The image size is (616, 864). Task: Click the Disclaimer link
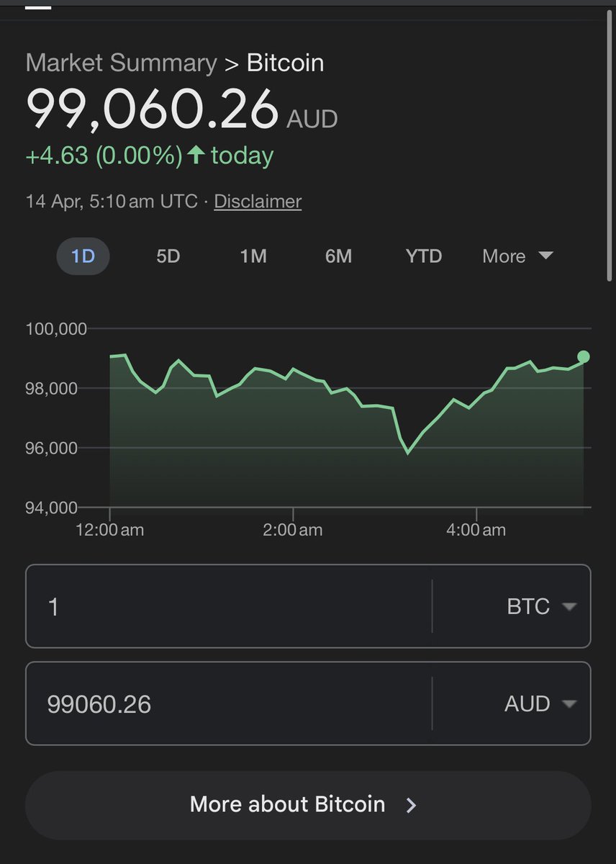pyautogui.click(x=258, y=201)
